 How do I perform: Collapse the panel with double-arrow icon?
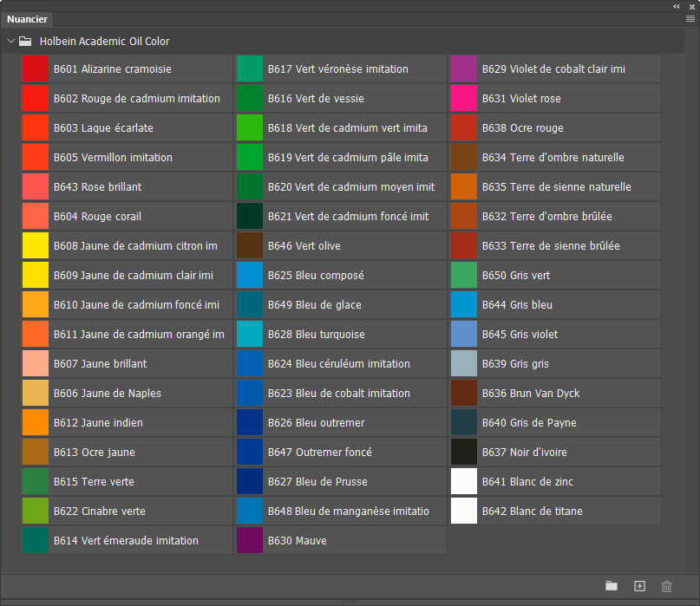[677, 6]
